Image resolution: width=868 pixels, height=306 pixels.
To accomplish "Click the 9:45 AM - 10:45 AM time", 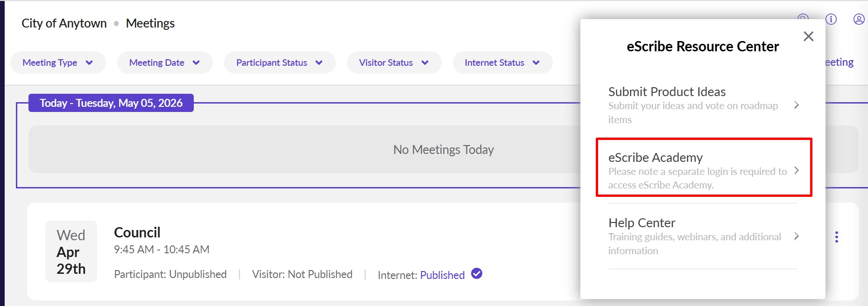I will point(162,250).
